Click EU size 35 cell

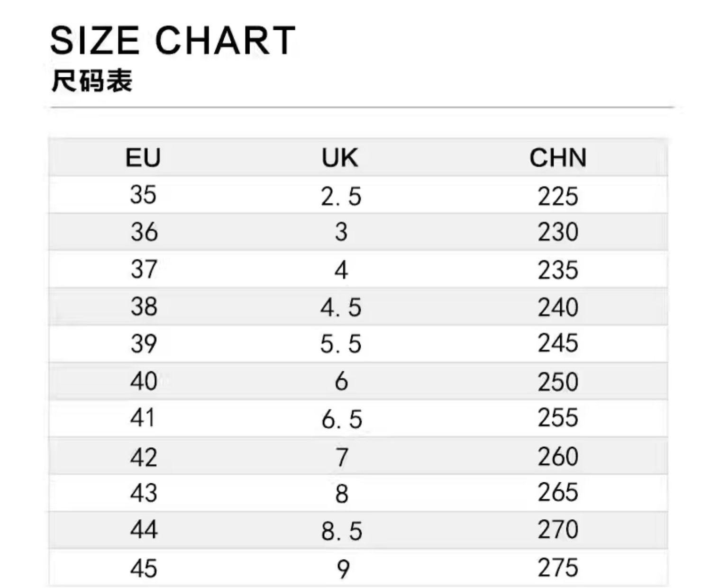click(x=143, y=195)
